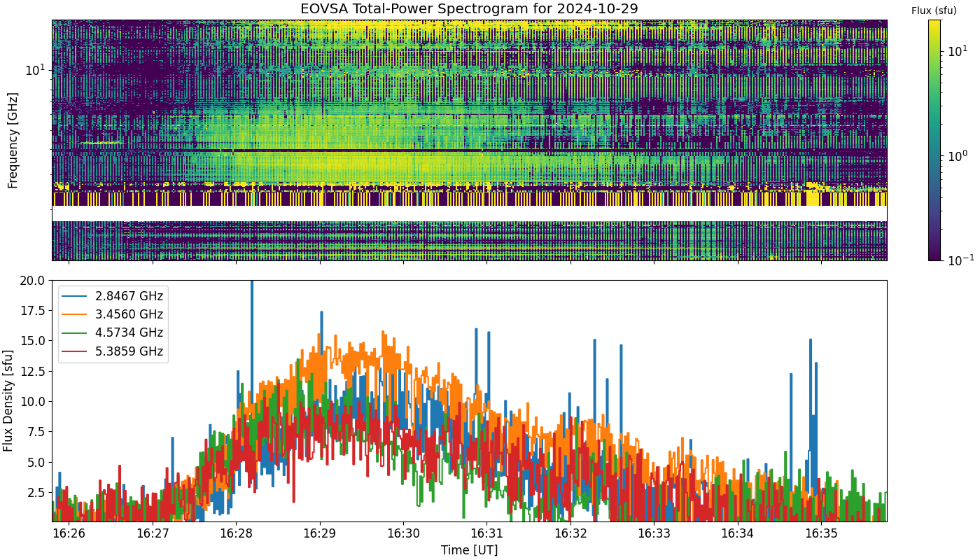The image size is (980, 560).
Task: Click the 15.0 flux density tick label
Action: point(34,341)
